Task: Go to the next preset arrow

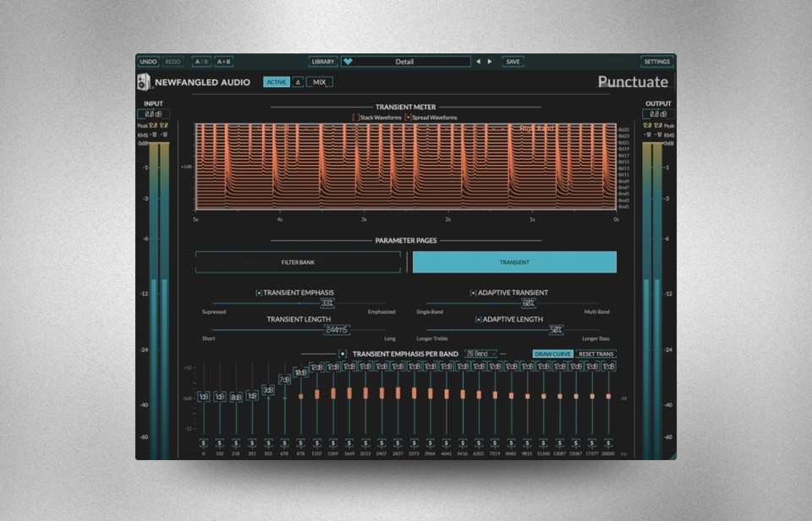Action: click(490, 62)
